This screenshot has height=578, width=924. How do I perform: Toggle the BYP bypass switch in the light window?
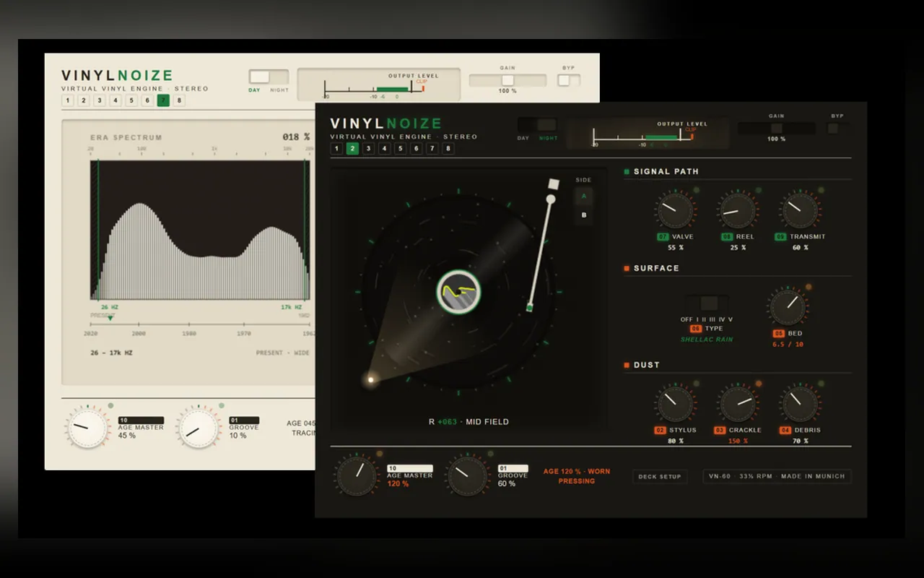tap(569, 80)
